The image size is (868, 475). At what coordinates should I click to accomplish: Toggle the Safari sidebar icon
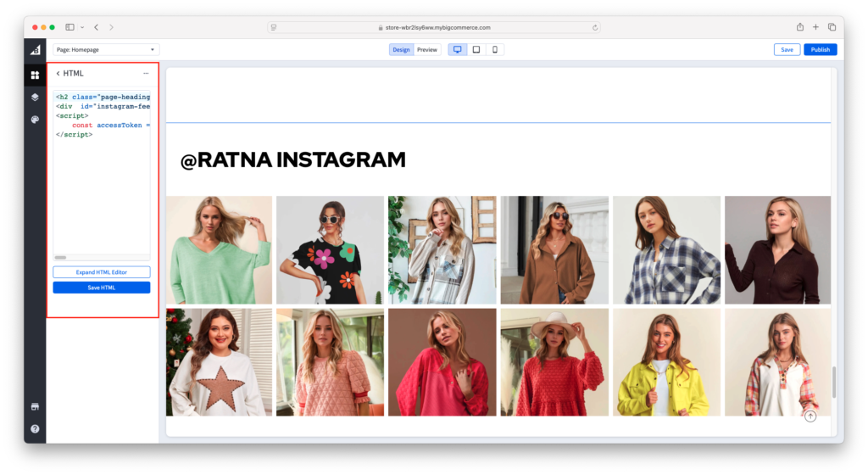[70, 27]
